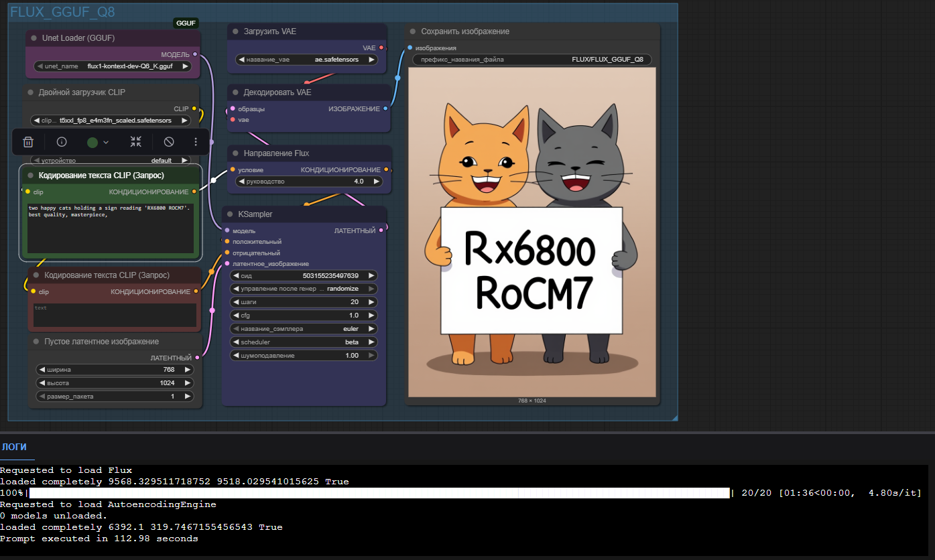The height and width of the screenshot is (560, 935).
Task: Collapse the selected node with the minimize-arrows icon
Action: click(x=135, y=141)
